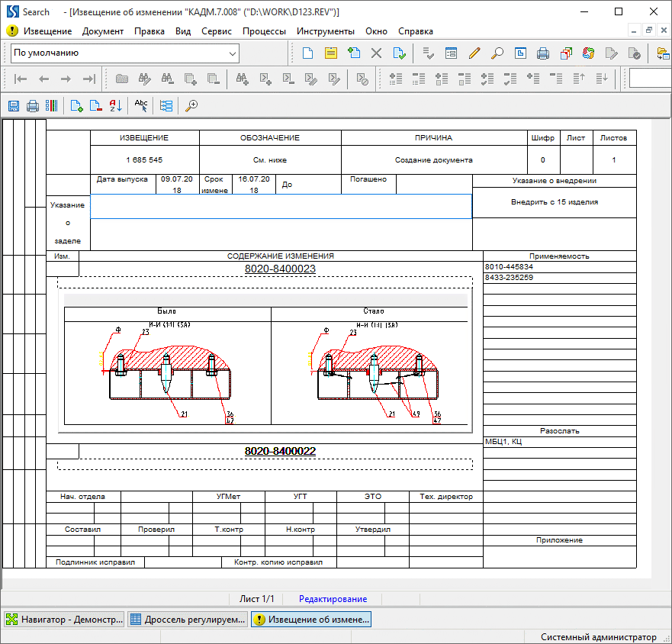Image resolution: width=672 pixels, height=644 pixels.
Task: Open the 'По умолчанию' dropdown list
Action: click(233, 53)
